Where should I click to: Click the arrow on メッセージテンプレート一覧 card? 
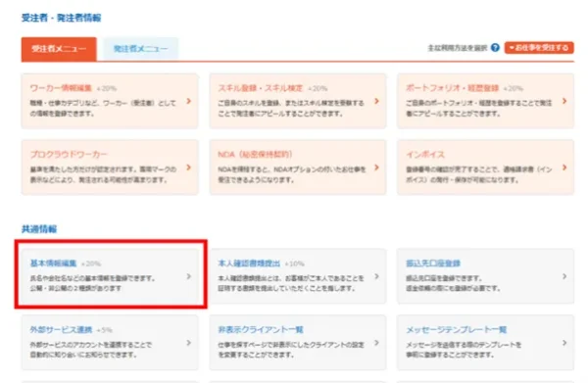[564, 343]
